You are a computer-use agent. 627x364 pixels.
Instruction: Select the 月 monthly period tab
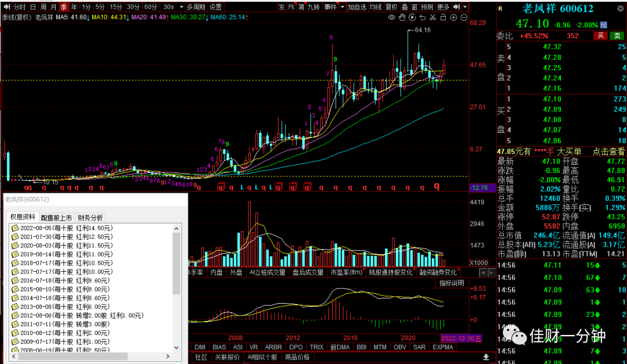pos(53,7)
